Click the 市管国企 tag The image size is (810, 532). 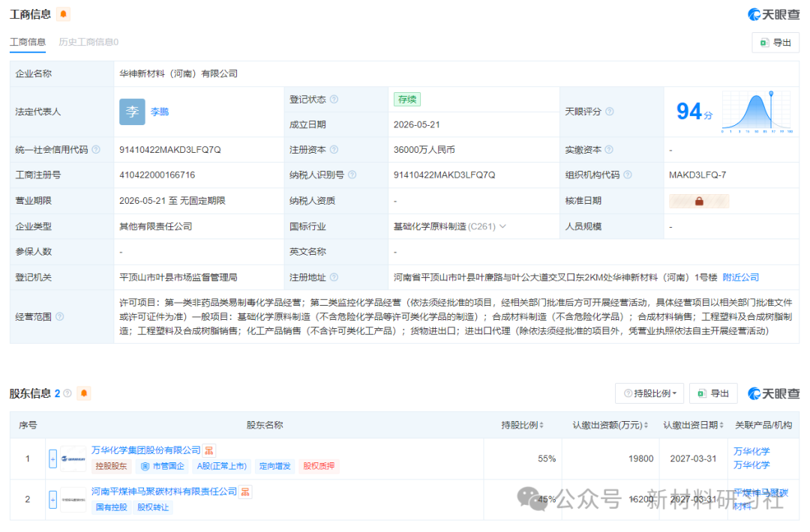pos(163,466)
